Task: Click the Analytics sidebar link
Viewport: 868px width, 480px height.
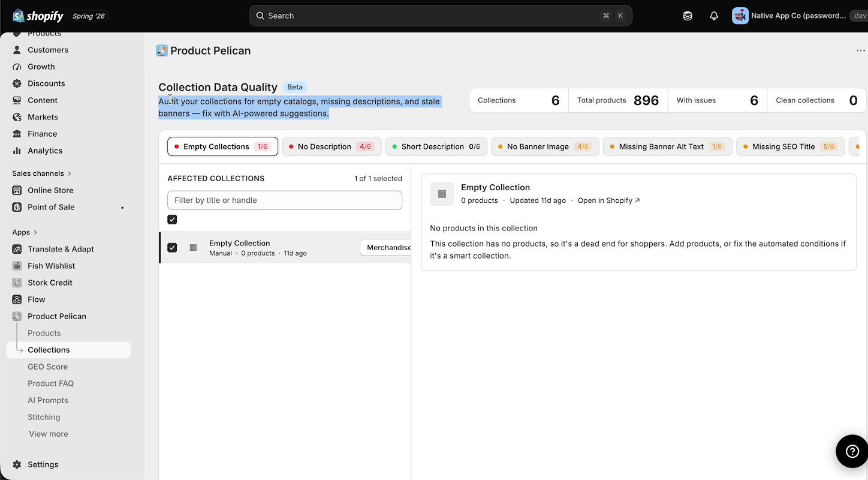Action: point(45,151)
